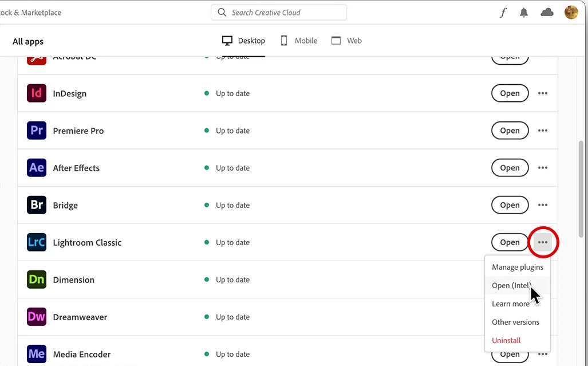The height and width of the screenshot is (366, 588).
Task: Click the Premiere Pro name text
Action: 78,131
